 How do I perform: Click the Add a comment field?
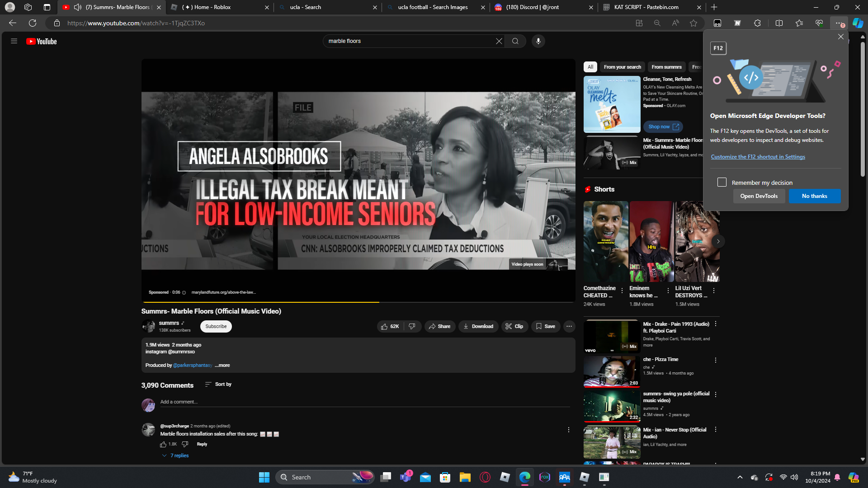pos(365,402)
